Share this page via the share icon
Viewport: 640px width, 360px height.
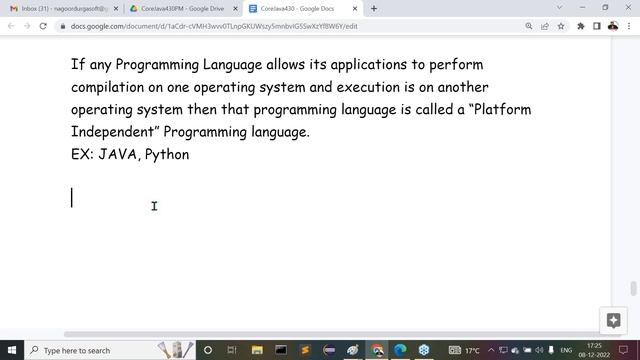(544, 26)
